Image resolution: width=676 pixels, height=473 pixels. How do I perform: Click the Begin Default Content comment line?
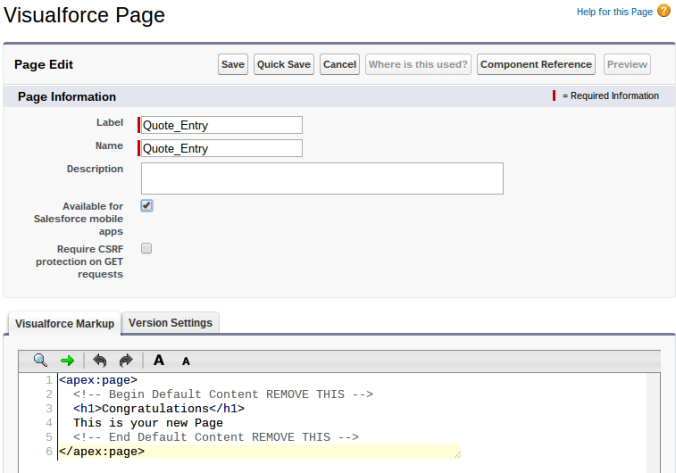(223, 394)
